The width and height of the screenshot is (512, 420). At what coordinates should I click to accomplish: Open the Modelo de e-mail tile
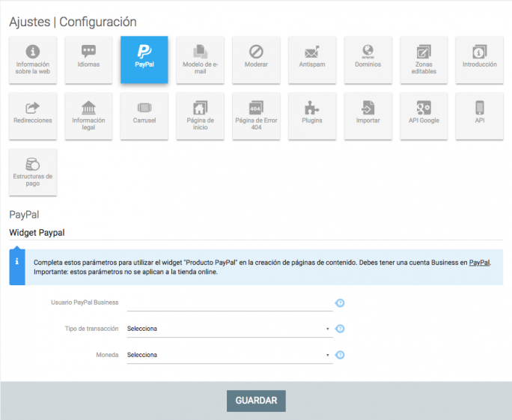tap(200, 60)
